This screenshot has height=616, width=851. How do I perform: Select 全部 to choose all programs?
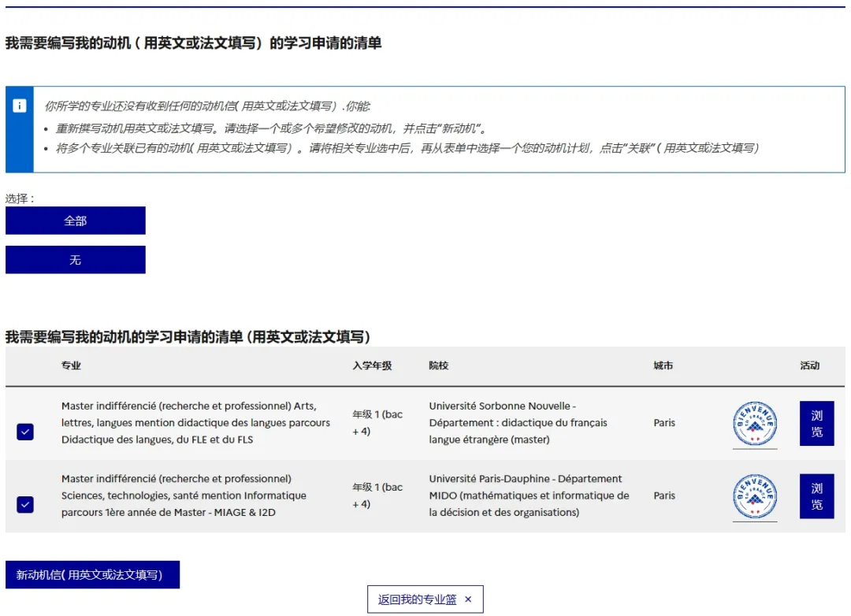[76, 221]
